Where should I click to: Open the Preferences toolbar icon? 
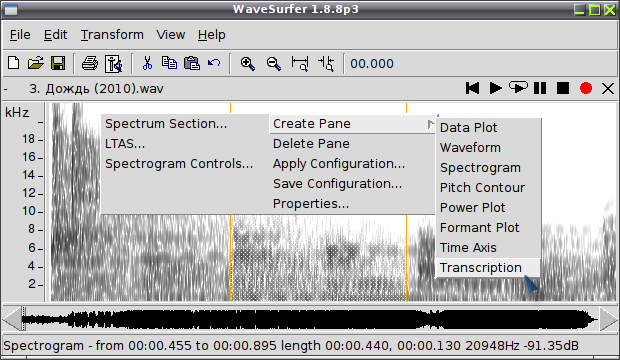[113, 63]
